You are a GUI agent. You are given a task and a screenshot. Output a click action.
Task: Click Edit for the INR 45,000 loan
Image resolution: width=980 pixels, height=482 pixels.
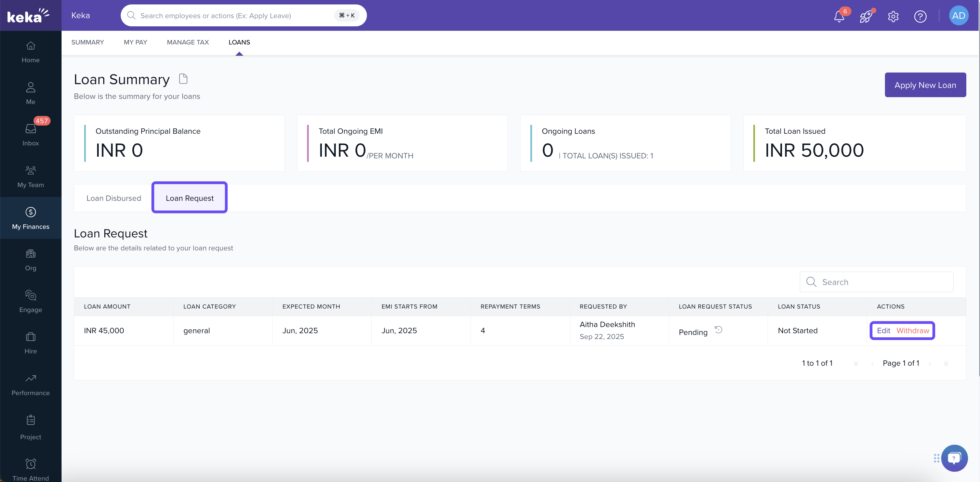tap(883, 330)
